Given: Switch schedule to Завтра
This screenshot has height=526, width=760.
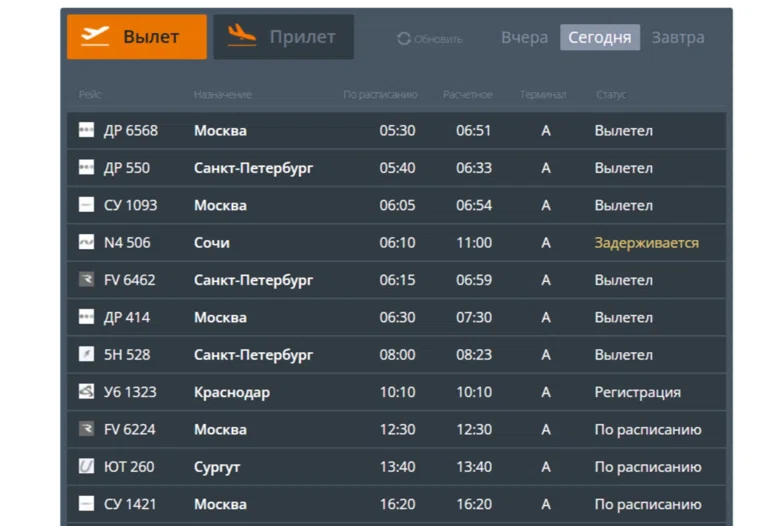Looking at the screenshot, I should click(x=677, y=38).
